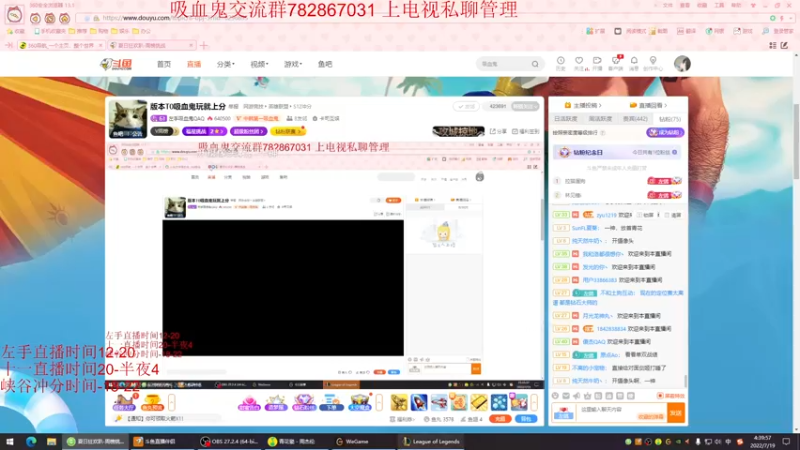The height and width of the screenshot is (450, 800).
Task: Open the user avatar in header
Action: point(682,64)
